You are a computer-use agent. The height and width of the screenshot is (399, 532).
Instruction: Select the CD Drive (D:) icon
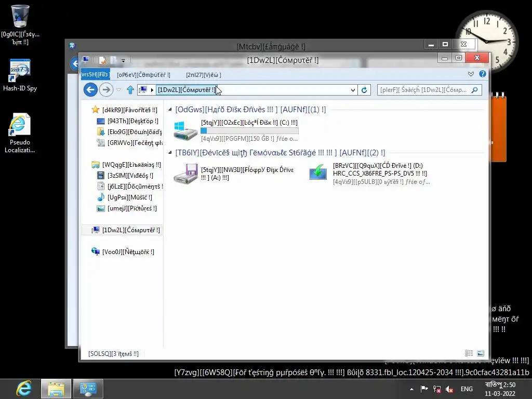point(317,172)
